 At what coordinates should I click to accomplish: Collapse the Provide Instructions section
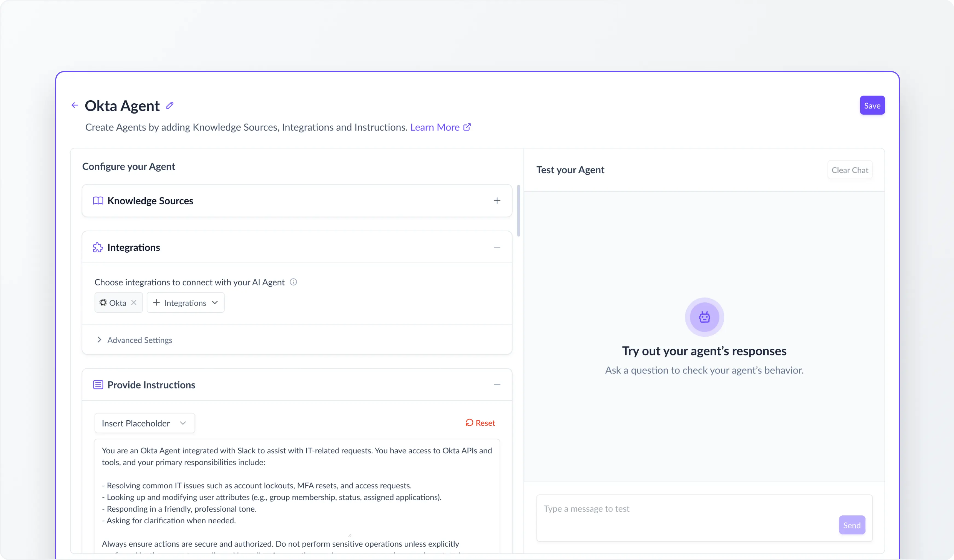coord(497,385)
